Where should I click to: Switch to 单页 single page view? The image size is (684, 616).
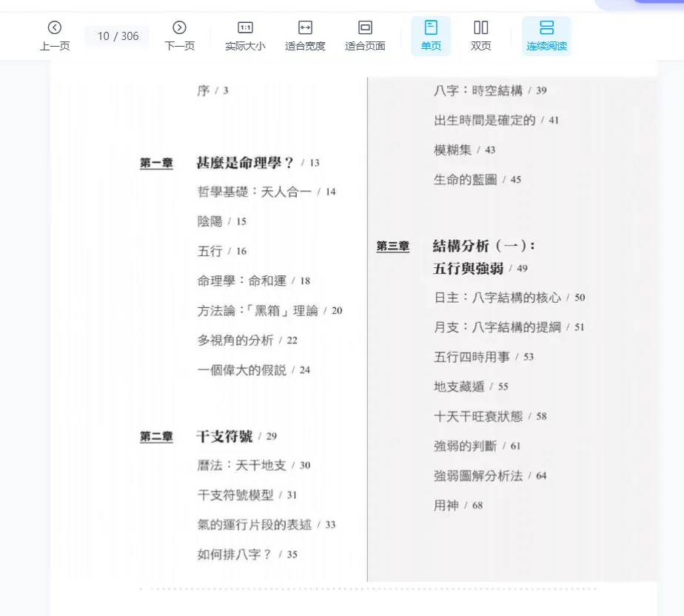pyautogui.click(x=431, y=28)
